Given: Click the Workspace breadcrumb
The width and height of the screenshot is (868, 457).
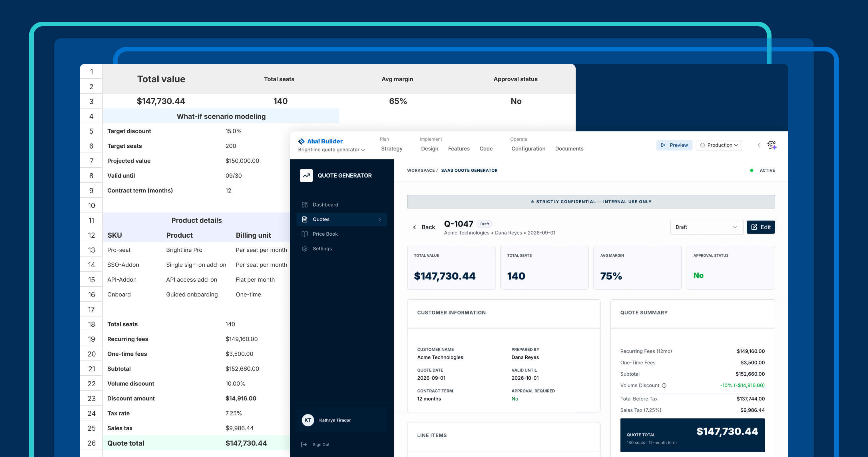Looking at the screenshot, I should 421,171.
